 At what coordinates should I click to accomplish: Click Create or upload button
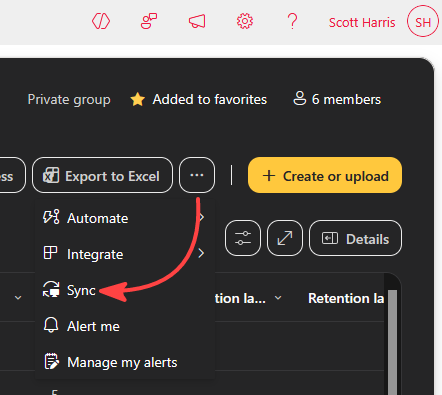[325, 175]
